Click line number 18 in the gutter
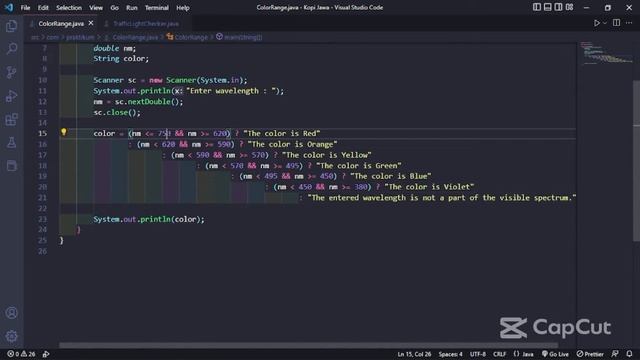640x360 pixels. [42, 165]
